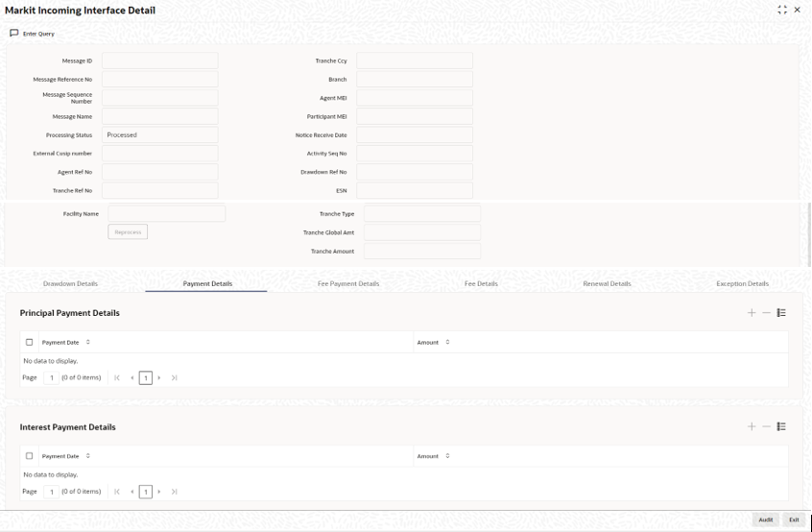Go to previous page in Interest Payment table

tap(132, 492)
